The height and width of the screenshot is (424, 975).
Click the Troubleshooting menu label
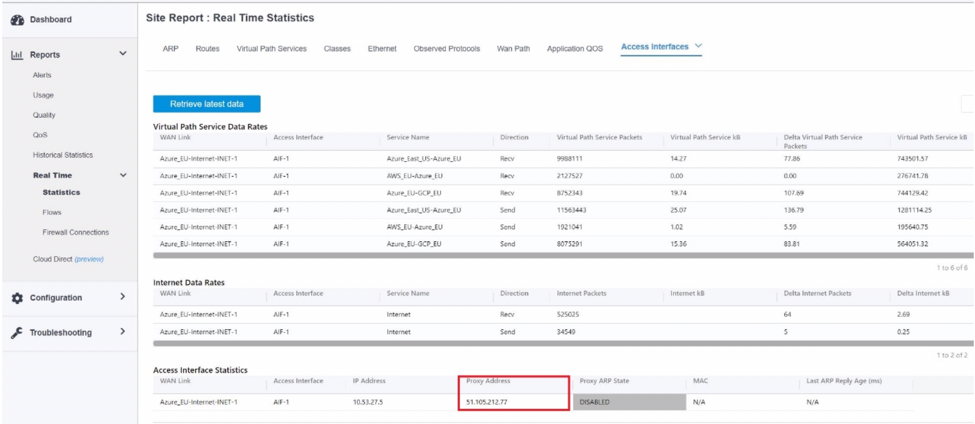click(x=60, y=333)
